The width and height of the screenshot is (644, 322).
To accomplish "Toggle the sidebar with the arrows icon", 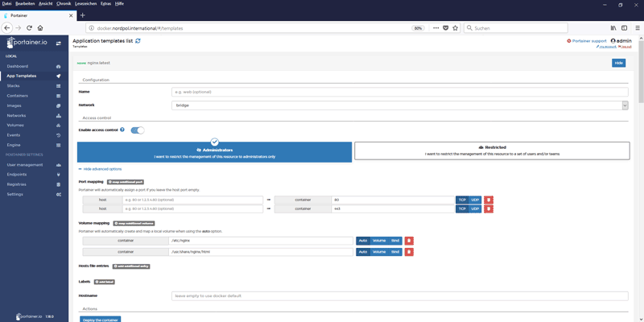I will (x=58, y=43).
